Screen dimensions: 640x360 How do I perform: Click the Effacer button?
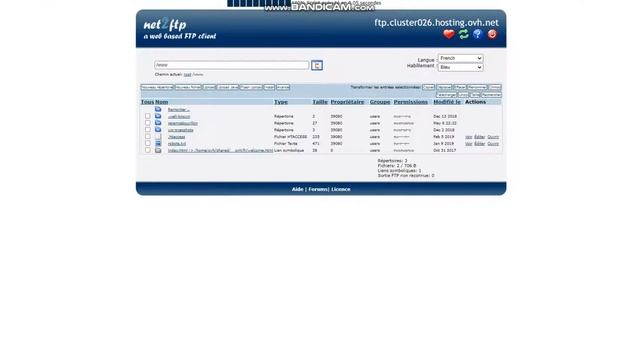tap(460, 87)
